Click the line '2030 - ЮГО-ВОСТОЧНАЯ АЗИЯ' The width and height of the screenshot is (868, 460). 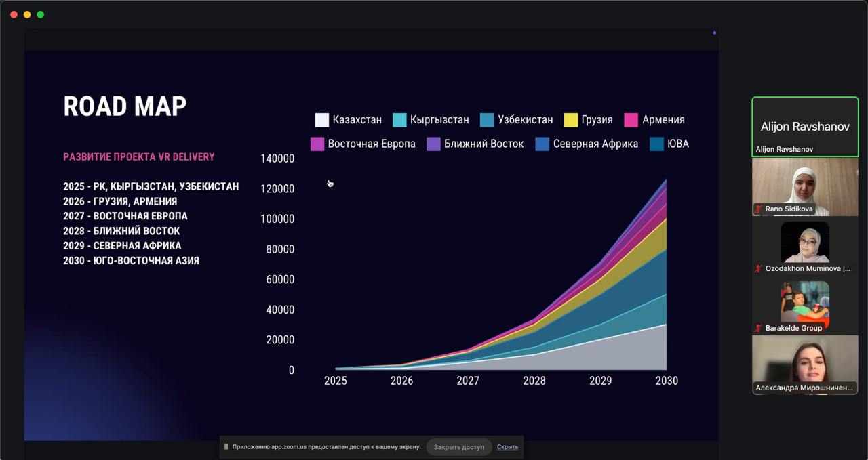click(131, 261)
